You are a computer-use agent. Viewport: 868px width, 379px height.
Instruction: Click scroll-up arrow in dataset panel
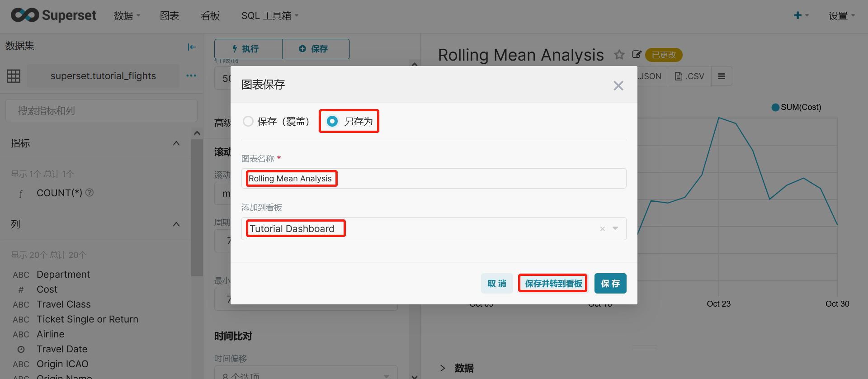(x=197, y=133)
